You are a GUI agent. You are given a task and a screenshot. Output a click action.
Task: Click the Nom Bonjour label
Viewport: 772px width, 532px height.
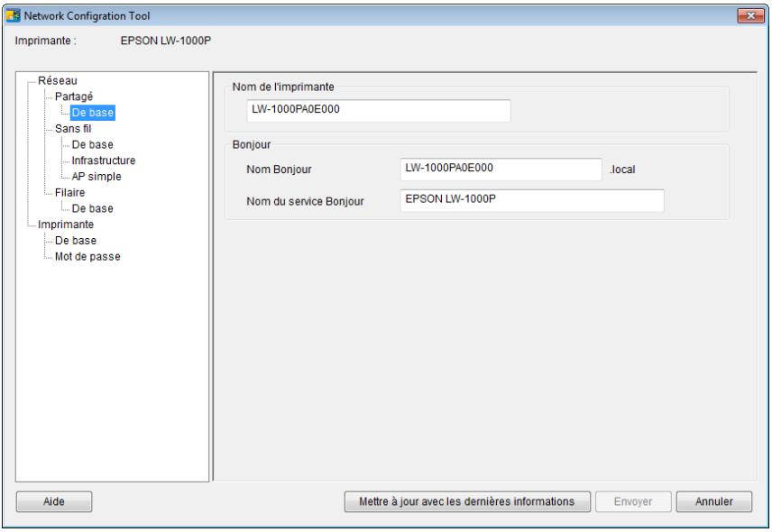point(280,170)
